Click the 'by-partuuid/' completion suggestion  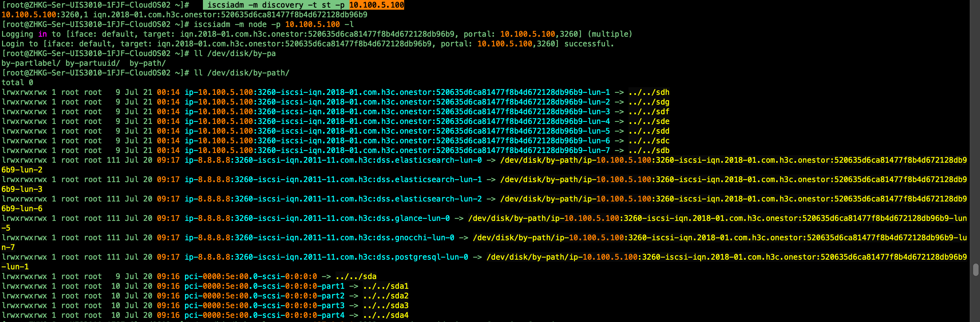click(x=92, y=63)
